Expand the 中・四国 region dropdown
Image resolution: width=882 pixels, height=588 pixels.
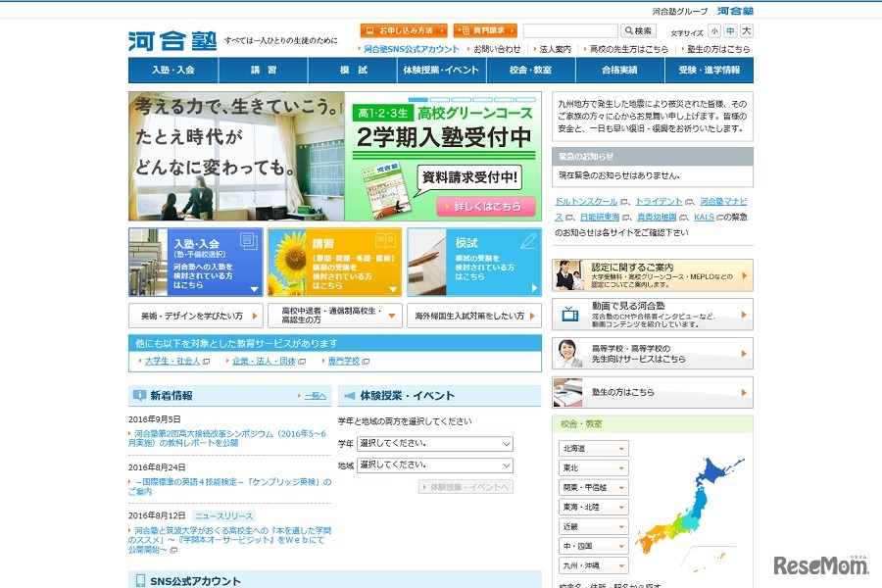pos(594,546)
